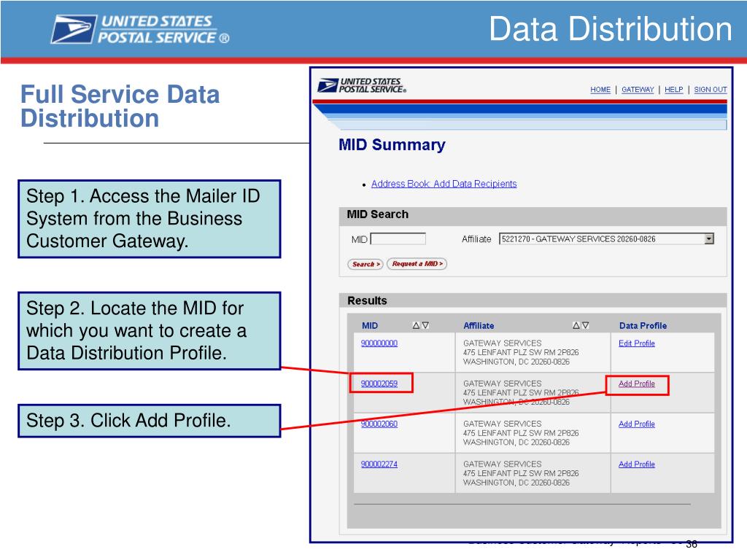
Task: Open the HELP link
Action: coord(673,90)
